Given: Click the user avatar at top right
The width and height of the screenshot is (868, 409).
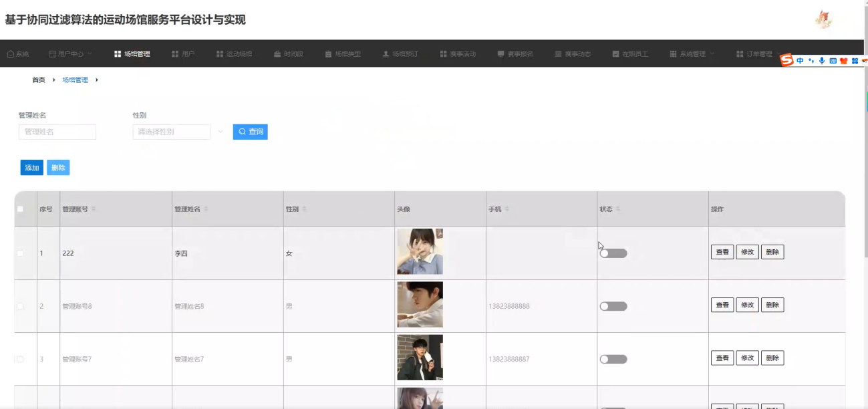Looking at the screenshot, I should 823,19.
